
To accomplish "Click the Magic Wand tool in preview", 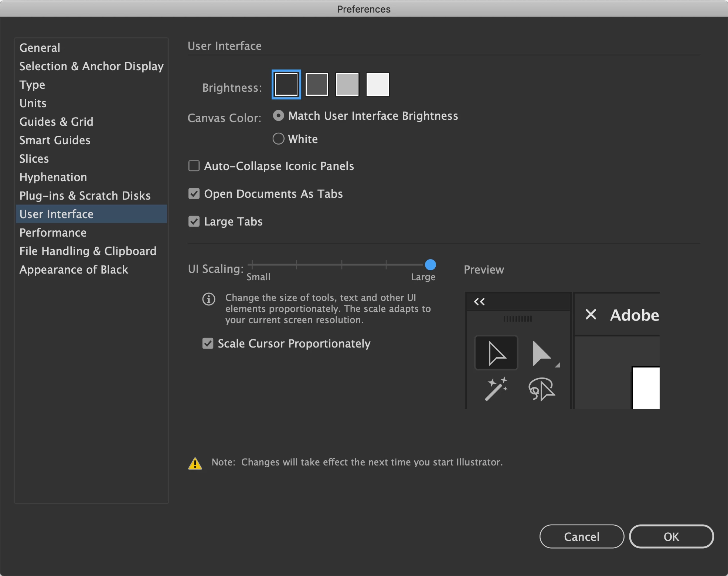I will [496, 389].
